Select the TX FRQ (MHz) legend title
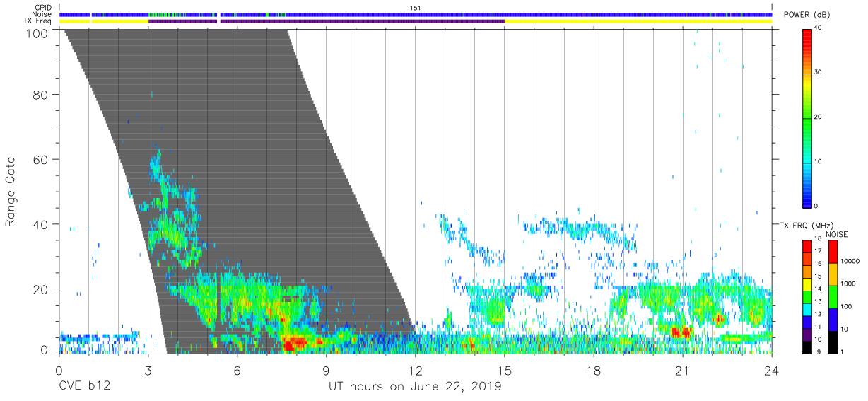The height and width of the screenshot is (401, 868). 808,226
